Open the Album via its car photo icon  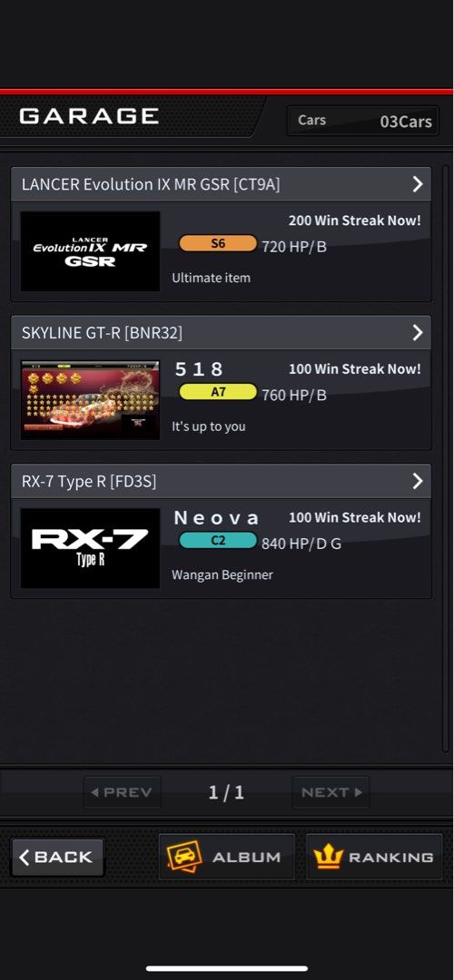click(183, 857)
